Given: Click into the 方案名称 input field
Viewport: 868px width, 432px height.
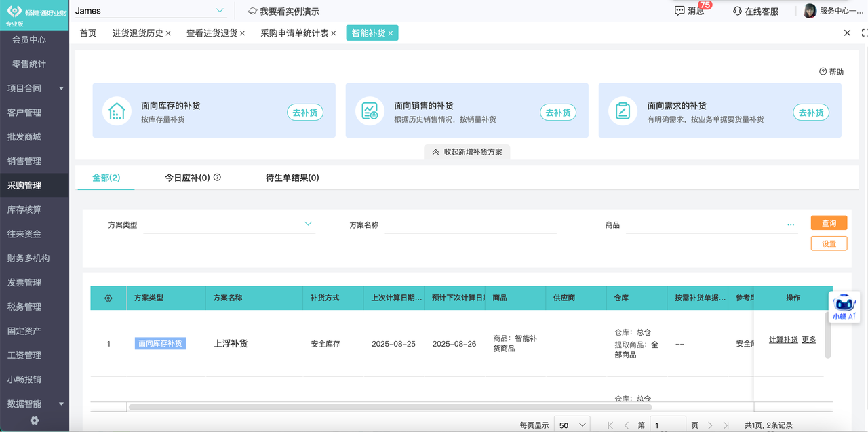Looking at the screenshot, I should pos(471,224).
